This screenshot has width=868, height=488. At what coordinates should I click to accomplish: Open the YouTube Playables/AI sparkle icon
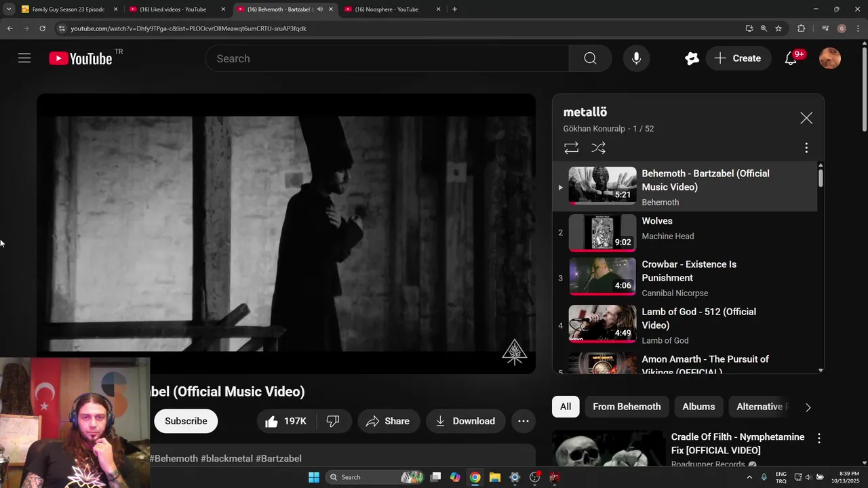tap(692, 58)
